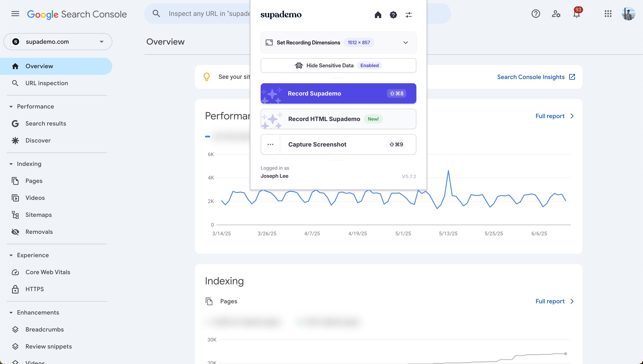Click the recording dimensions frame icon
Image resolution: width=643 pixels, height=364 pixels.
tap(269, 42)
